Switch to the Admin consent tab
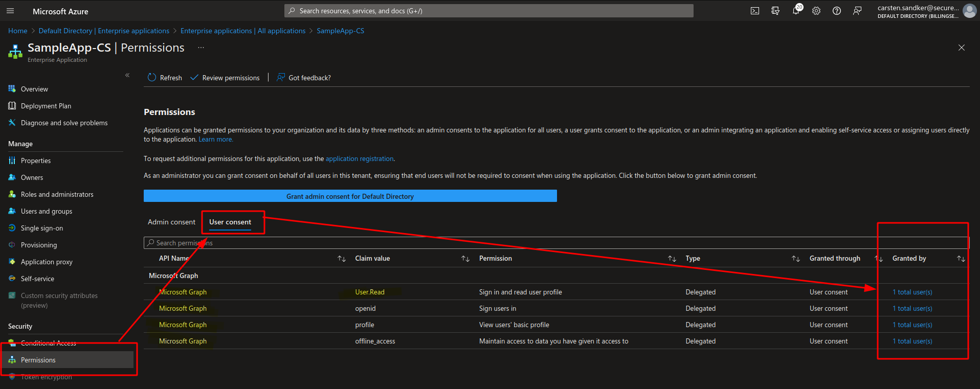Image resolution: width=980 pixels, height=389 pixels. click(171, 222)
